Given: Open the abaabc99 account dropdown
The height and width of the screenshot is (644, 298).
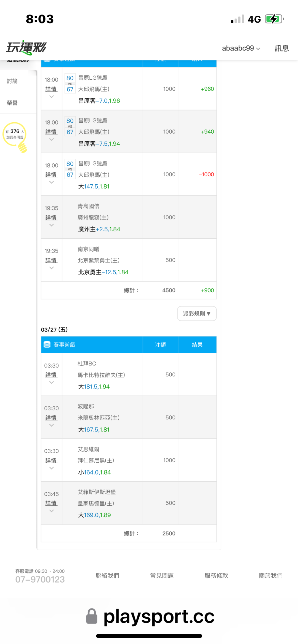Looking at the screenshot, I should tap(241, 48).
